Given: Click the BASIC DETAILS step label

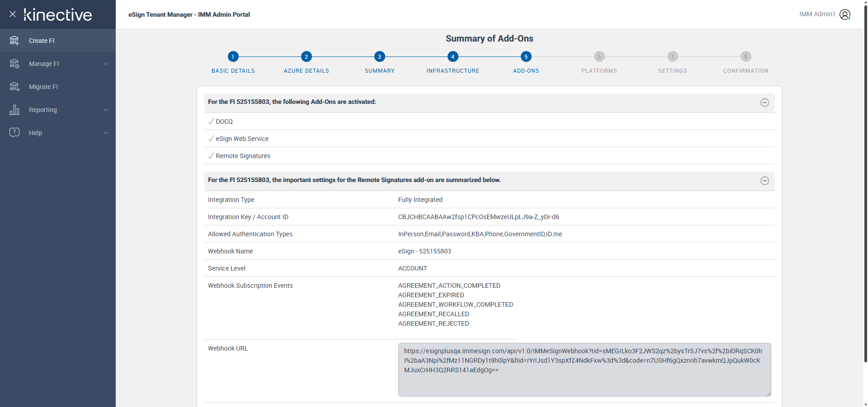Looking at the screenshot, I should [x=233, y=71].
